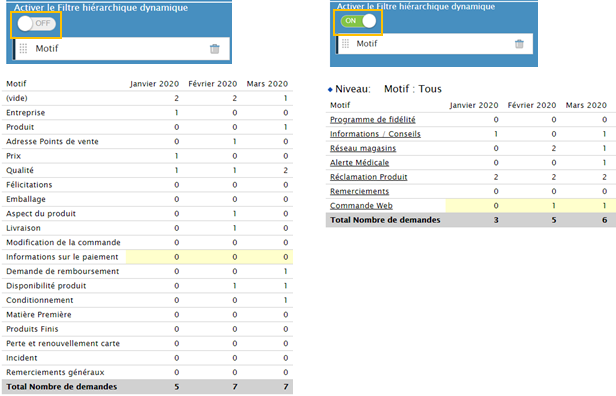Open Programme de fidélité link

372,119
